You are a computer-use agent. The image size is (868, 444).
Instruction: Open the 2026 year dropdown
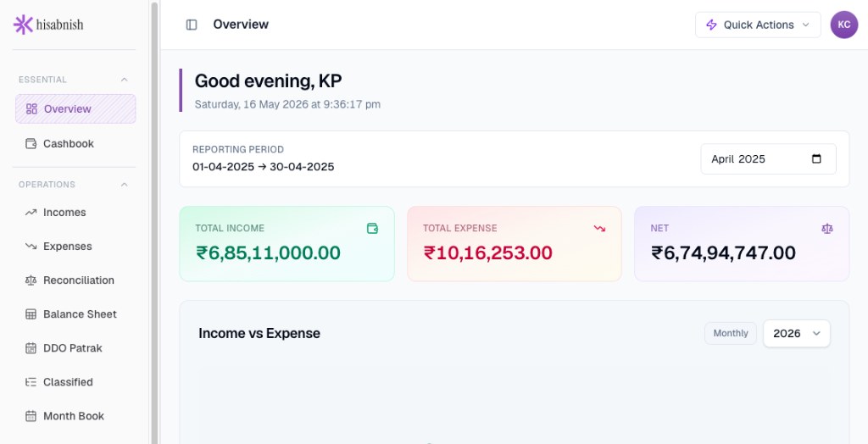pyautogui.click(x=797, y=333)
